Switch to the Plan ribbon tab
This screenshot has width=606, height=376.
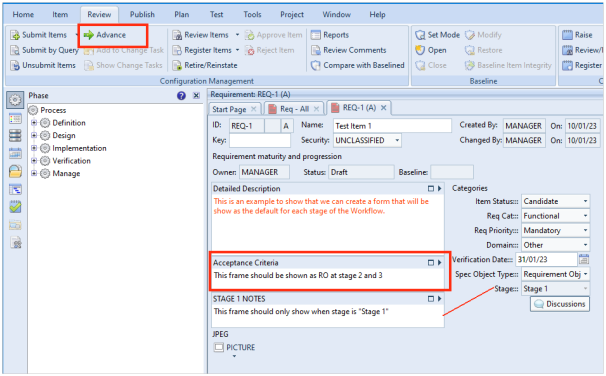click(182, 15)
